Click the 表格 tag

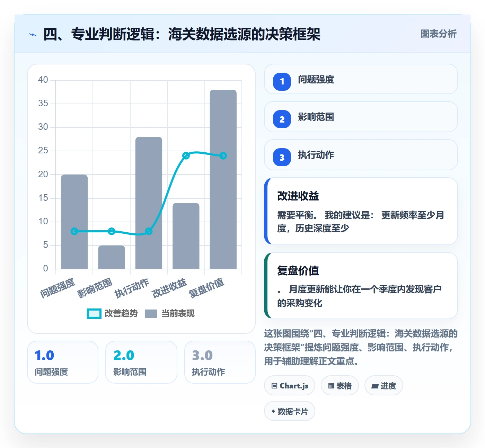click(340, 386)
